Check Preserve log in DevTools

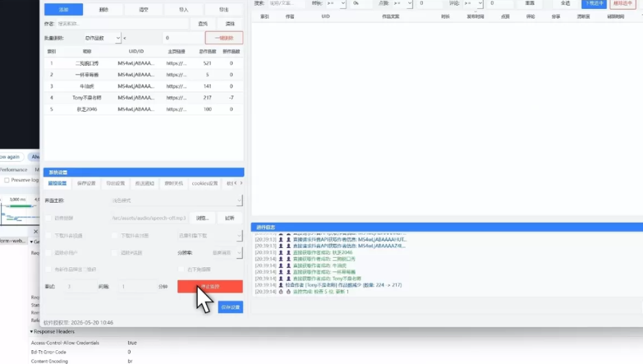(x=6, y=180)
